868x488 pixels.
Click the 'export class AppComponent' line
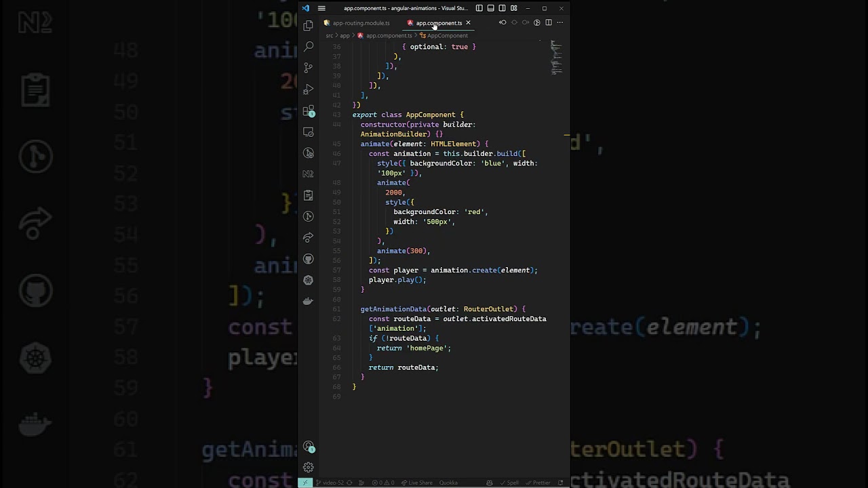pyautogui.click(x=408, y=115)
